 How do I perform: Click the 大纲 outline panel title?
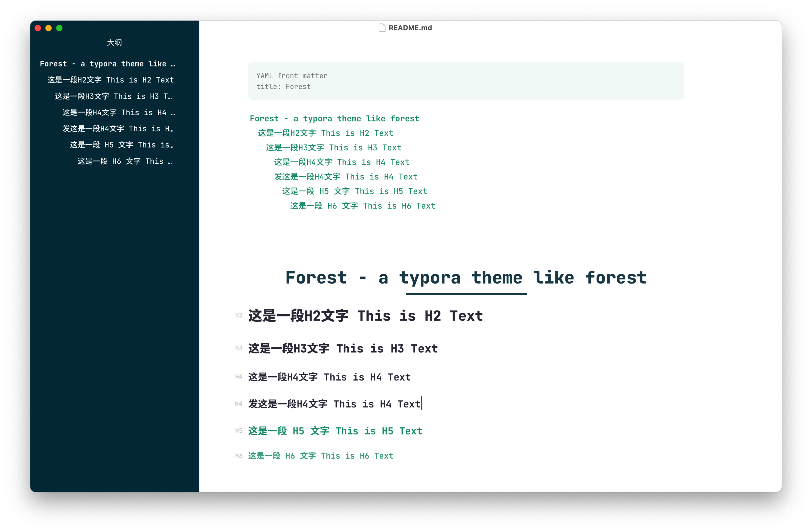click(114, 43)
